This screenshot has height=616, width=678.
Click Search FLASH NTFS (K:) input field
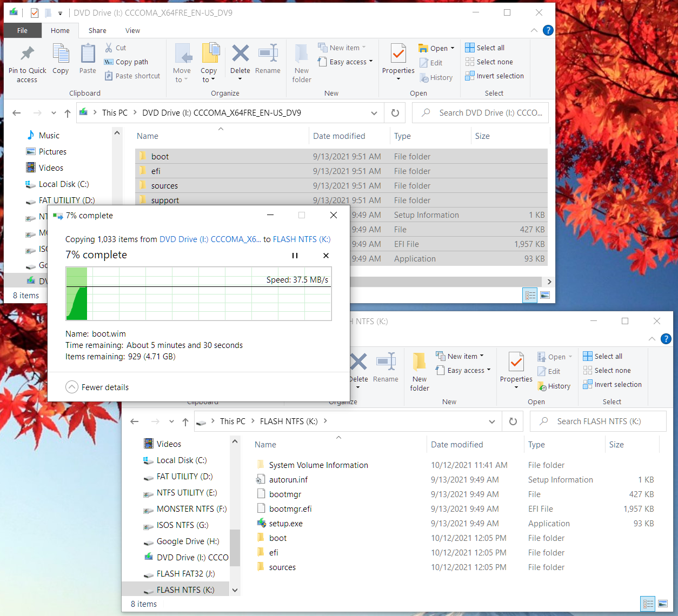(598, 421)
